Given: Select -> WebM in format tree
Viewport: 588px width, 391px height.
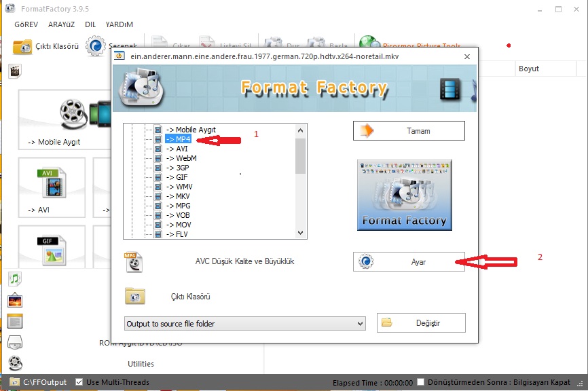Looking at the screenshot, I should [x=181, y=158].
